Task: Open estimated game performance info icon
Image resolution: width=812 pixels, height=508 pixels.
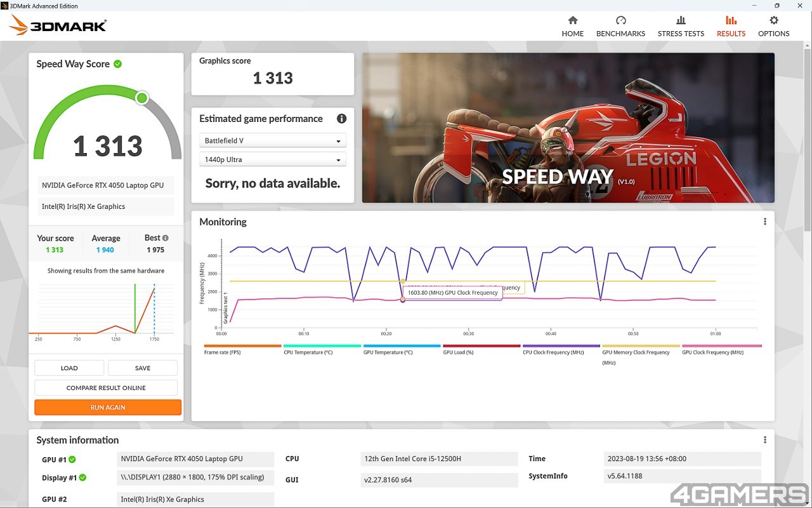Action: (341, 119)
